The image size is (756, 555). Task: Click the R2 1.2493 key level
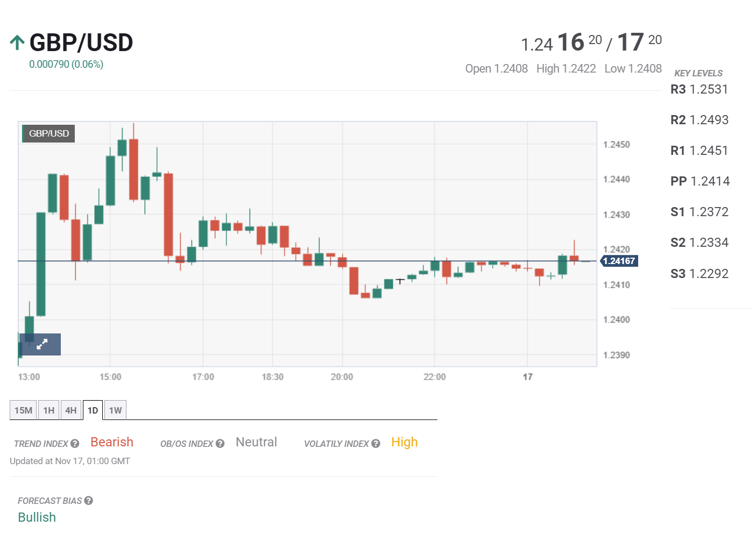(700, 120)
